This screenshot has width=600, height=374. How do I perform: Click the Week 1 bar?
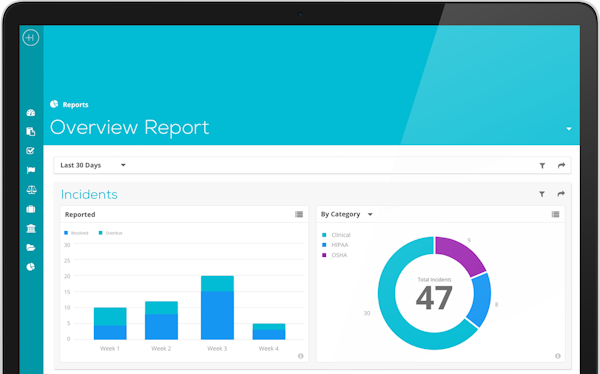point(110,323)
